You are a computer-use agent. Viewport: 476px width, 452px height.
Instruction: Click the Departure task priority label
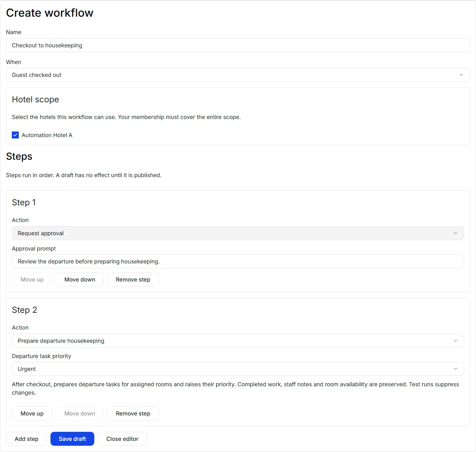pyautogui.click(x=41, y=356)
